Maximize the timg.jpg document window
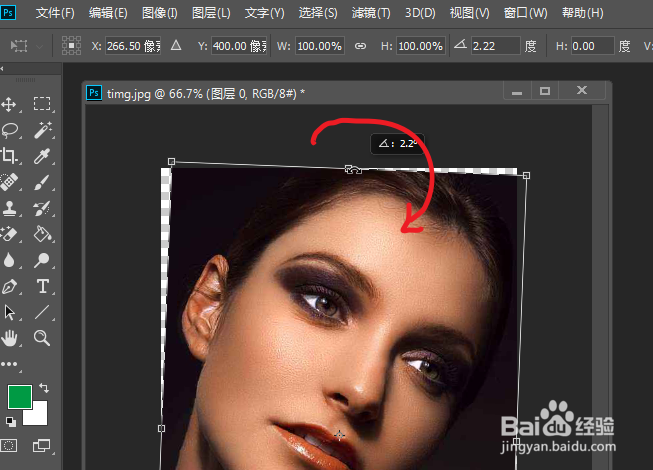 (x=545, y=91)
